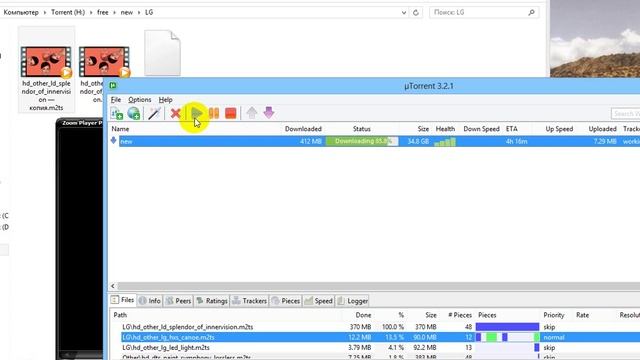
Task: Click the µTorrent search input field
Action: pos(625,113)
